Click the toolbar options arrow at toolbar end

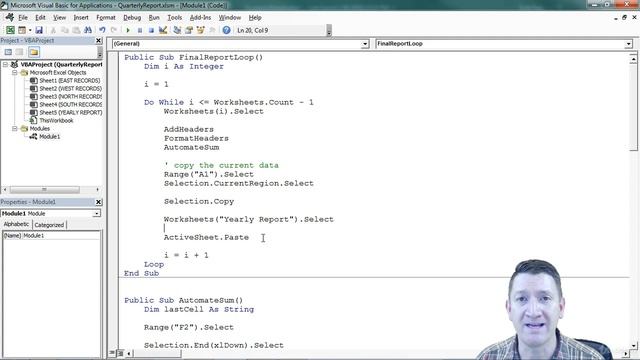[x=329, y=31]
